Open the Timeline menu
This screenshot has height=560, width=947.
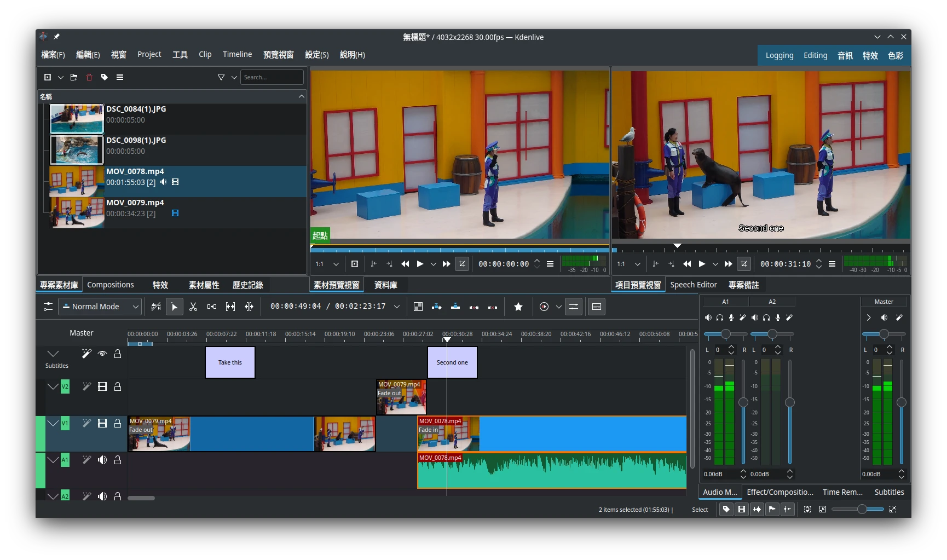[x=237, y=55]
